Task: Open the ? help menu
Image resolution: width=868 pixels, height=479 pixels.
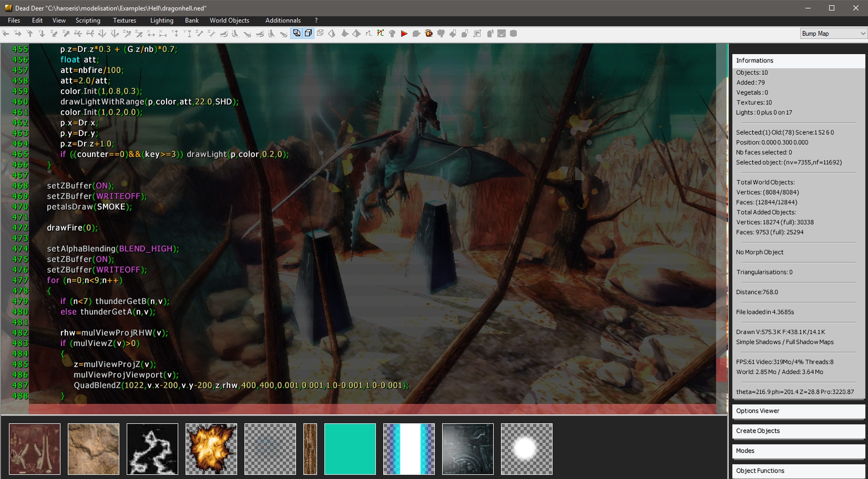Action: coord(316,20)
